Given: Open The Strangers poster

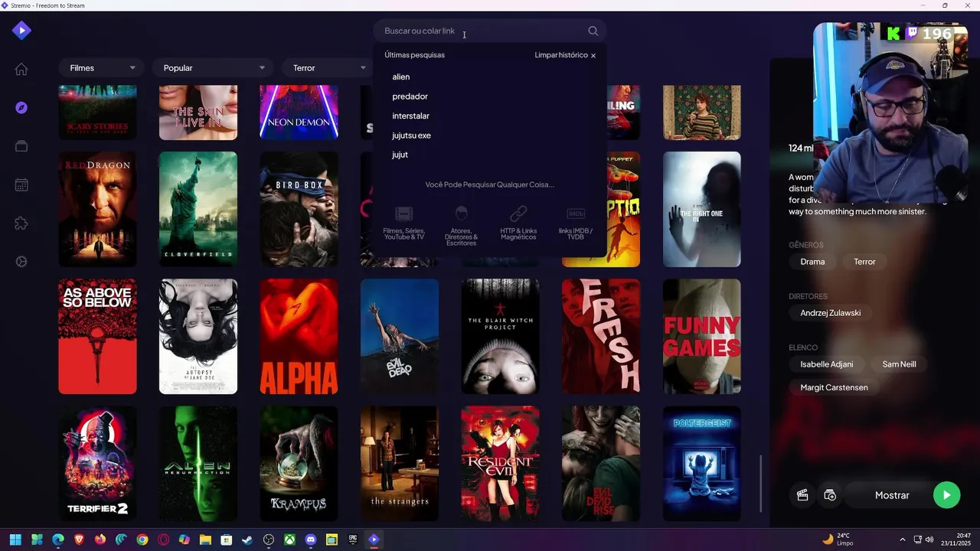Looking at the screenshot, I should 400,464.
